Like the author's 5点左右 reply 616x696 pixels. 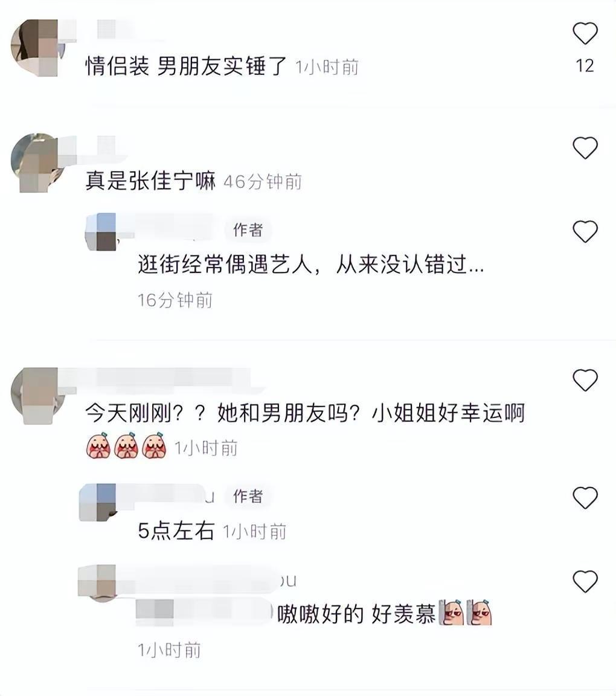(x=585, y=497)
